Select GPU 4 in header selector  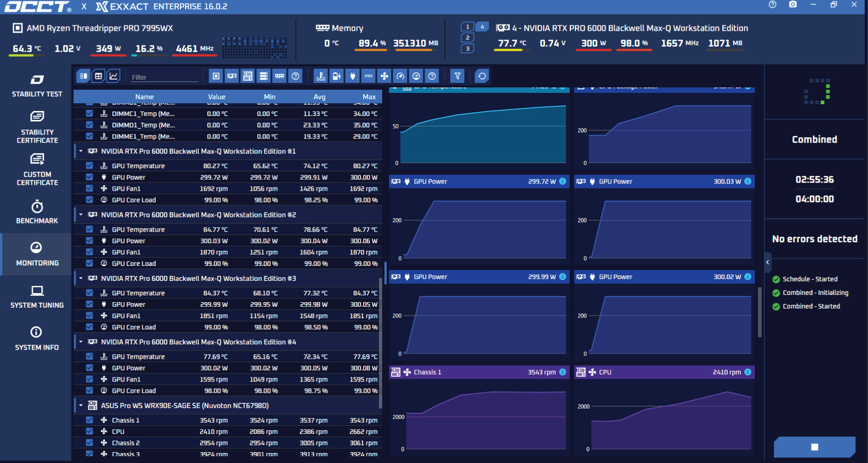click(x=482, y=27)
